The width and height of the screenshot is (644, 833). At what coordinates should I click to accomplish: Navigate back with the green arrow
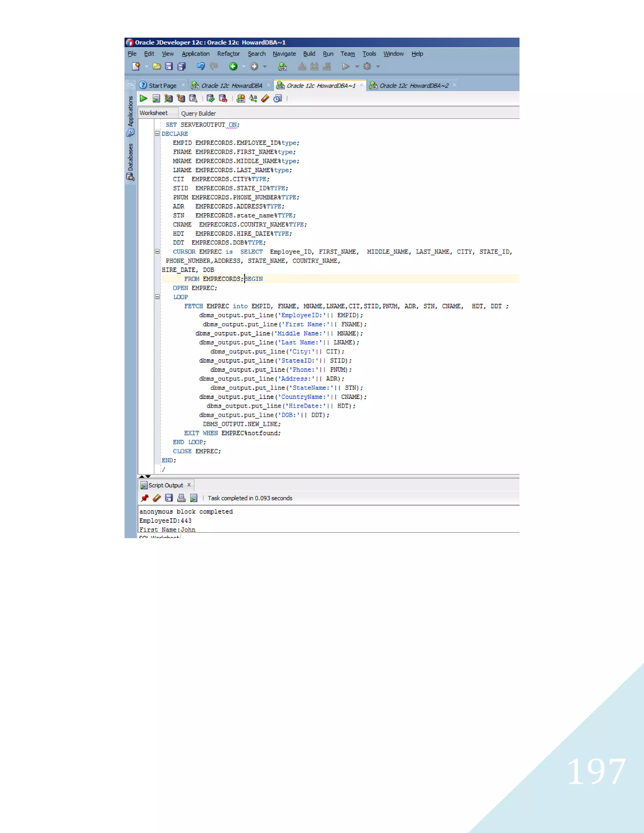tap(233, 66)
